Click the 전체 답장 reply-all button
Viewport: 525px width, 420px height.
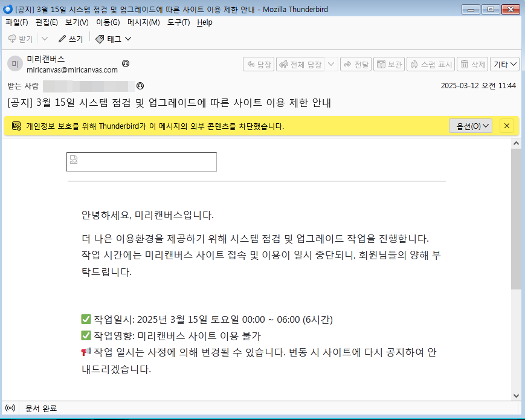300,64
